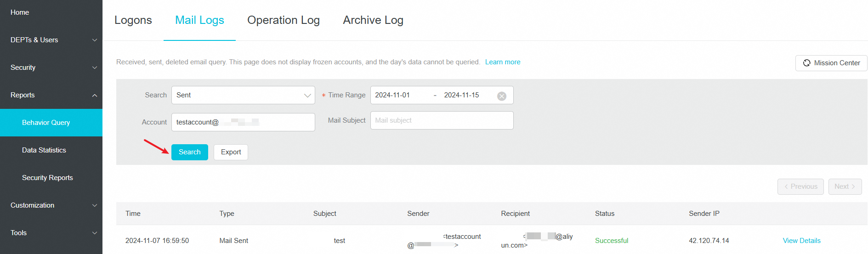
Task: Open the Search type dropdown showing Sent
Action: coord(243,95)
